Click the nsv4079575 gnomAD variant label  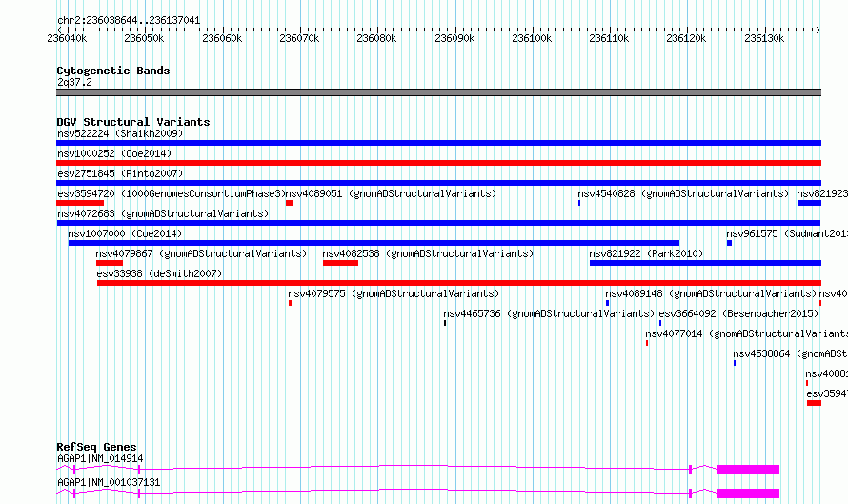tap(394, 293)
